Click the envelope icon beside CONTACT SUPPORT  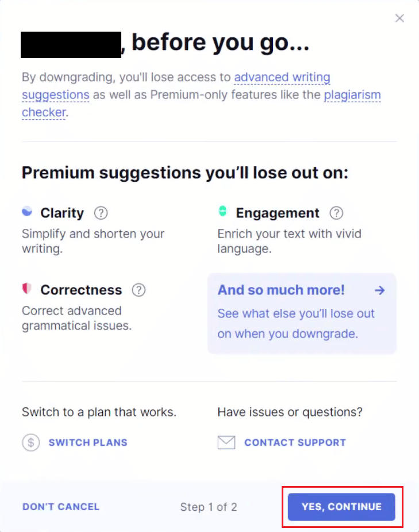[x=226, y=442]
